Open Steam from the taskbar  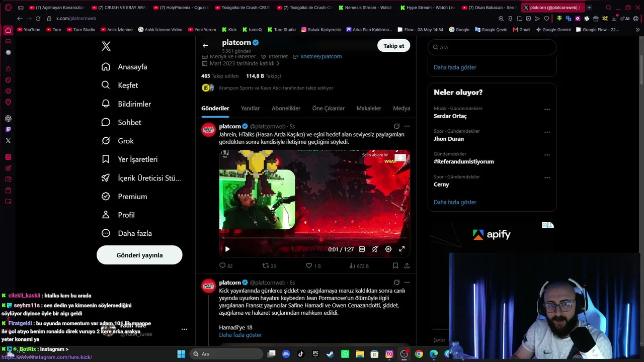330,354
